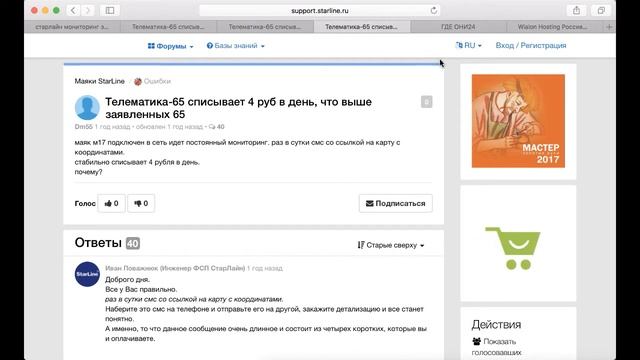Switch to the 'Wialon Hosting Россия' tab
Viewport: 640px width, 360px height.
pos(553,27)
